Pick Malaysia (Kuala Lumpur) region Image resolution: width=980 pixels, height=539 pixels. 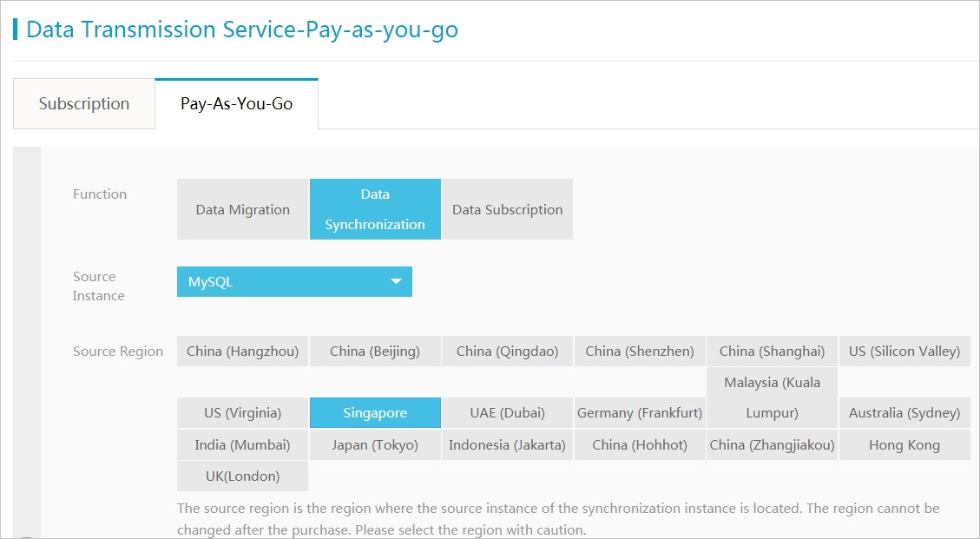click(772, 398)
